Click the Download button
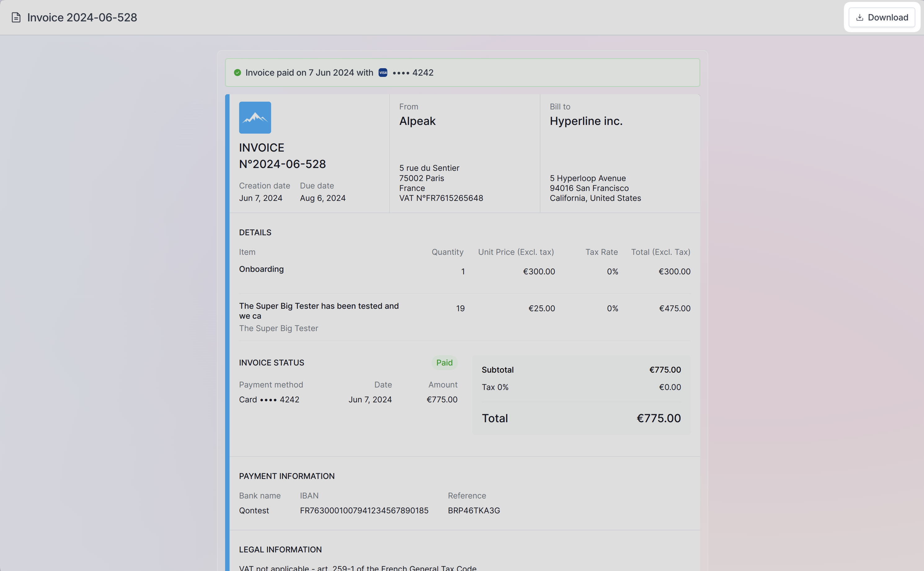 (882, 17)
